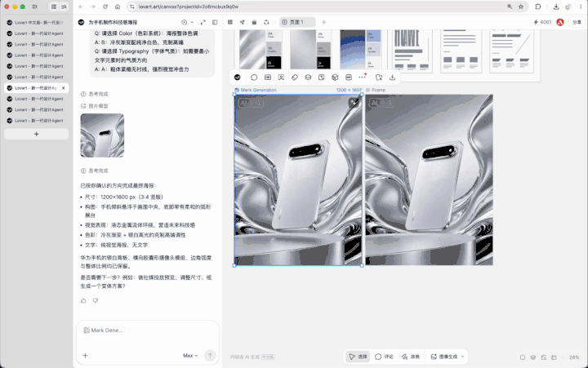Click the text edit icon in the floating toolbar
This screenshot has height=368, width=588.
[322, 78]
